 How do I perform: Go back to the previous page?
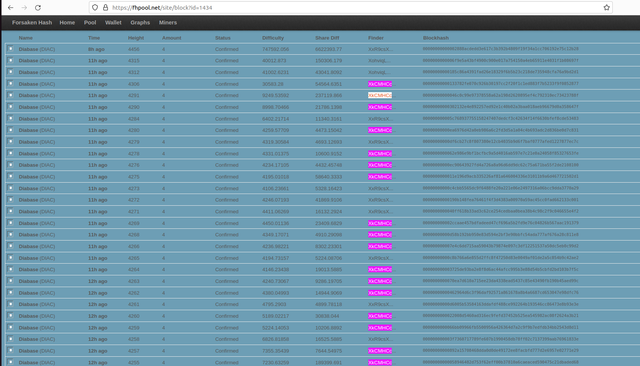tap(11, 7)
